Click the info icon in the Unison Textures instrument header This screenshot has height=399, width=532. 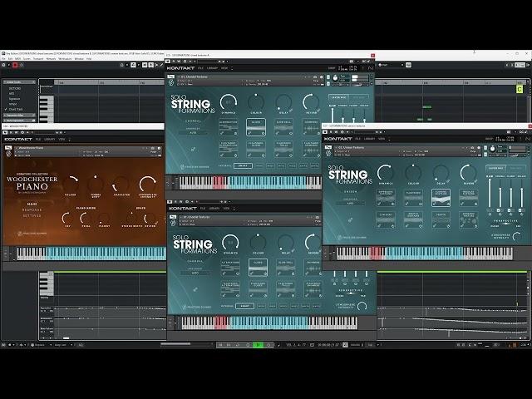pyautogui.click(x=479, y=148)
